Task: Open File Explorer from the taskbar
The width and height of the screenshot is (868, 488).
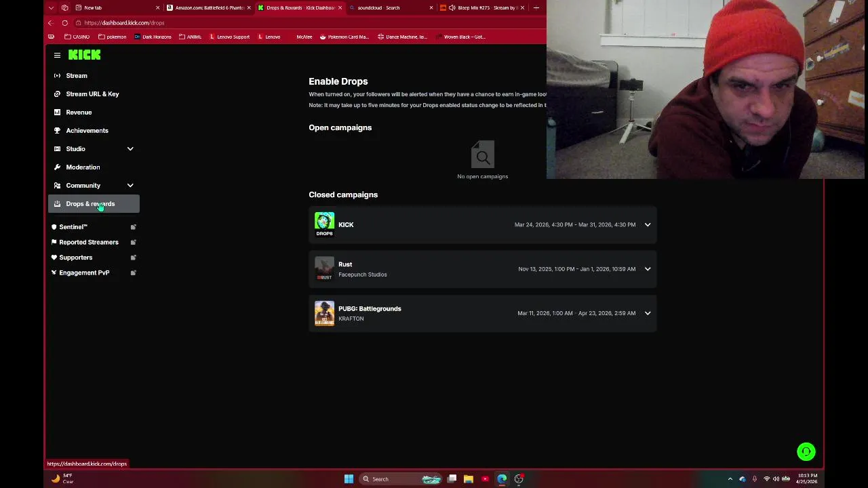Action: click(x=468, y=479)
